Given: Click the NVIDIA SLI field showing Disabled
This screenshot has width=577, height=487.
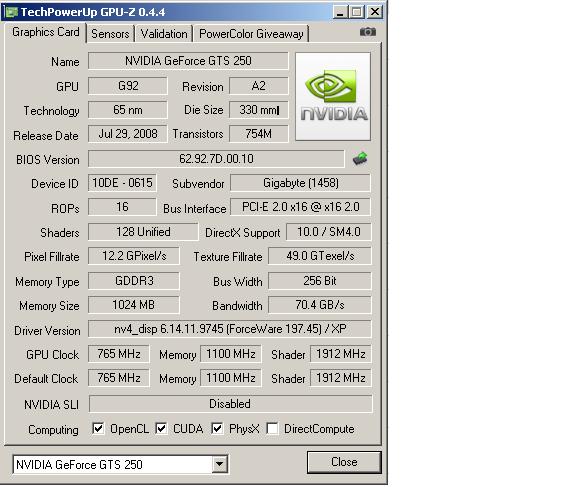Looking at the screenshot, I should 230,404.
